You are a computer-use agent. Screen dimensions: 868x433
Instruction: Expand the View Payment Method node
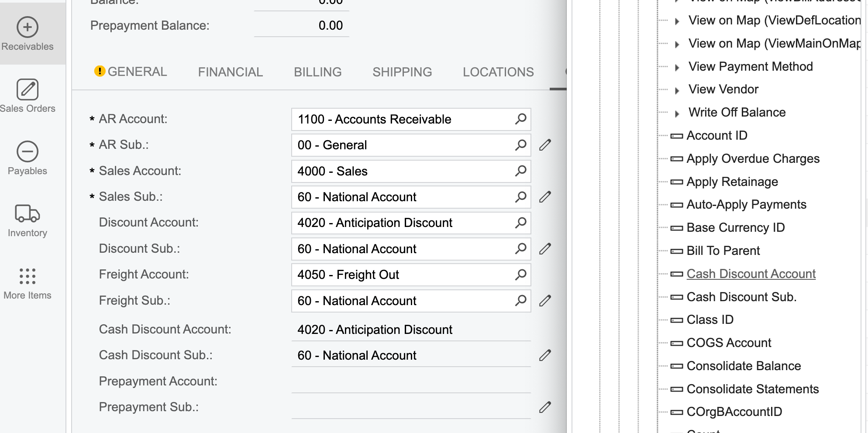[677, 68]
